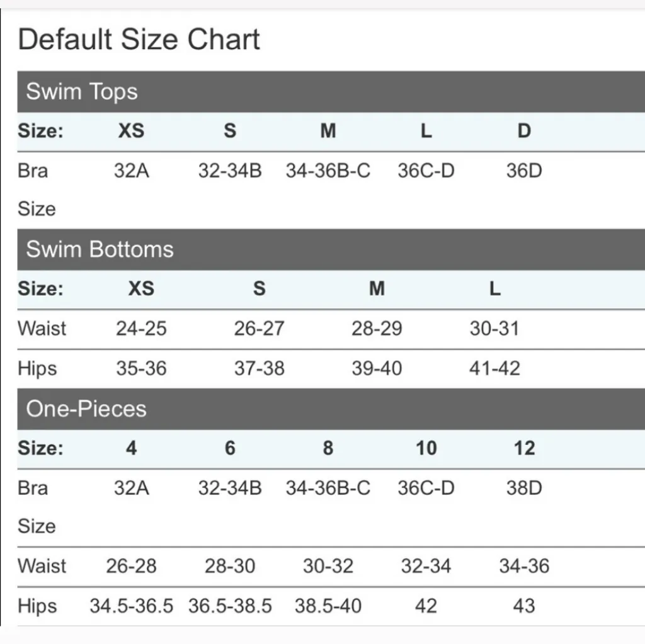Click the 41-42 hips measurement
The width and height of the screenshot is (645, 644).
494,368
